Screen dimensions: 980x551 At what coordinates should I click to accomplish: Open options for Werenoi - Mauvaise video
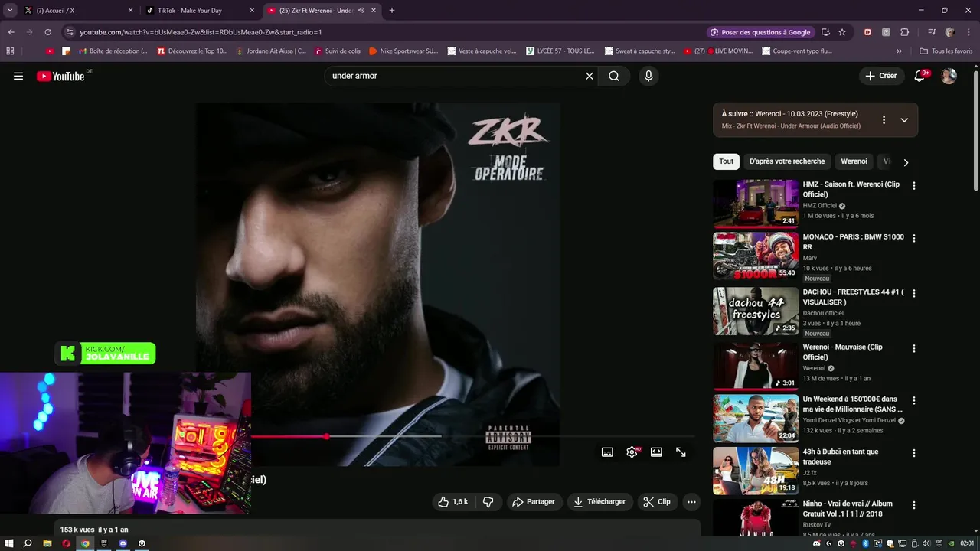point(913,348)
